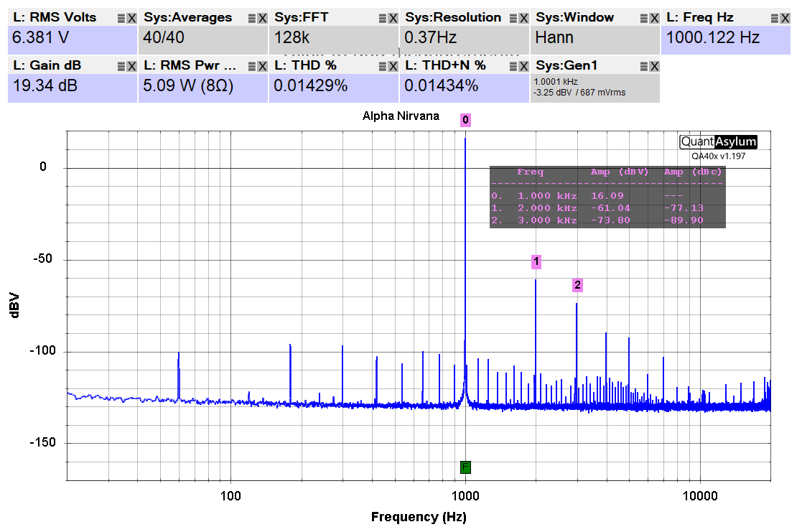Select harmonic marker 0 at fundamental peak
Viewport: 802px width, 532px height.
point(465,120)
